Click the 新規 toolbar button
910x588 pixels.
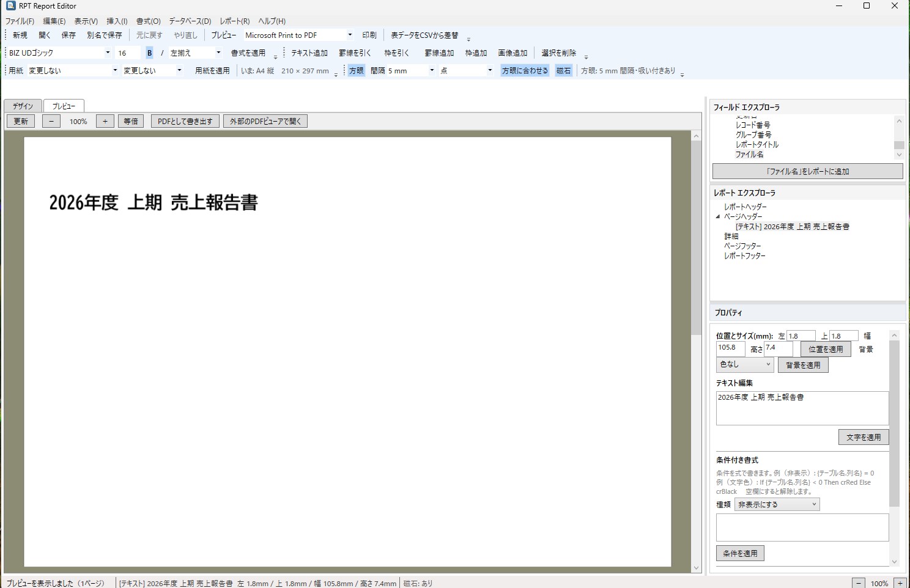[x=20, y=35]
